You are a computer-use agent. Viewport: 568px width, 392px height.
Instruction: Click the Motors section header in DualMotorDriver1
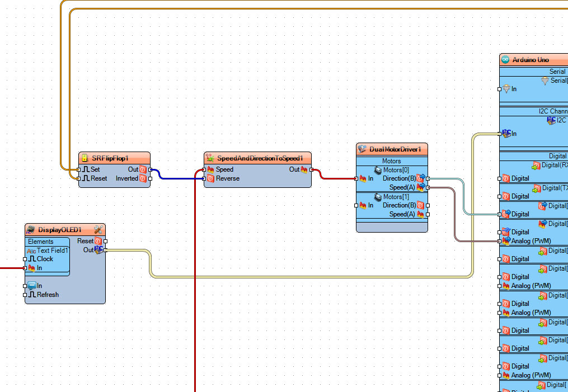coord(392,160)
